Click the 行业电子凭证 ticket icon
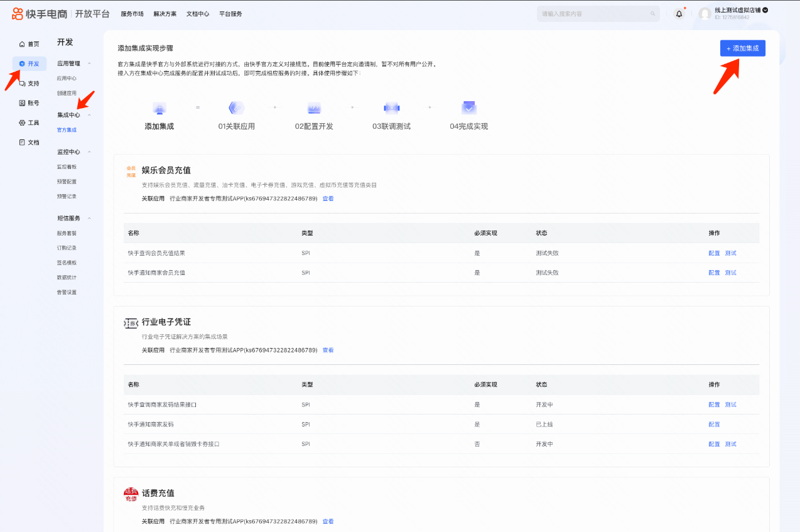Screen dimensions: 800x532 [131, 323]
